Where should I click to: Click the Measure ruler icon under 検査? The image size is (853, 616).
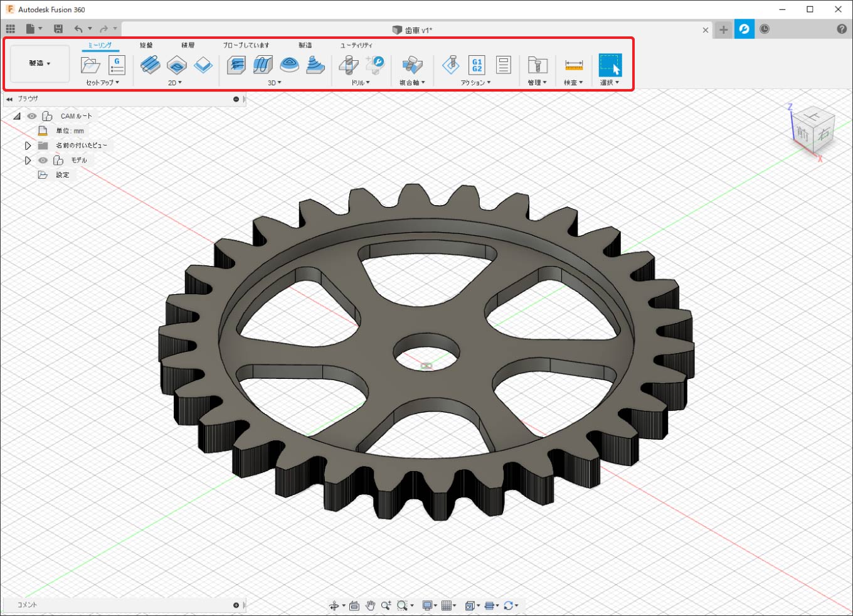pos(573,65)
